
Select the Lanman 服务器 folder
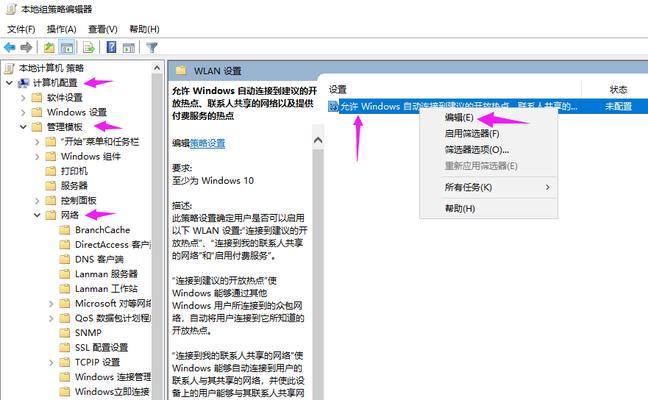(106, 274)
